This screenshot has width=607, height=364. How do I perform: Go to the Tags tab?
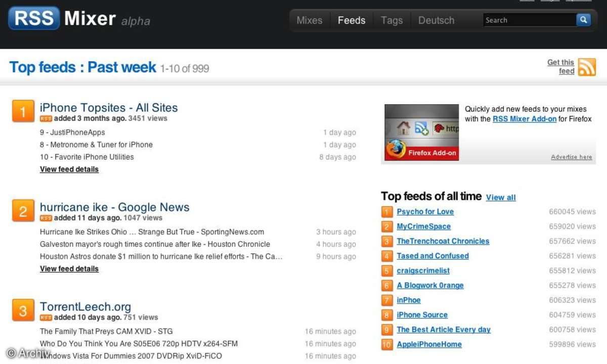(392, 20)
